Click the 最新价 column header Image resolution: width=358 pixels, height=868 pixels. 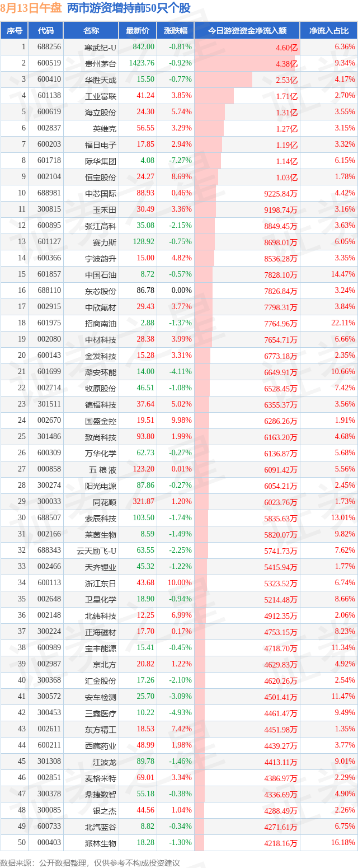pyautogui.click(x=138, y=31)
